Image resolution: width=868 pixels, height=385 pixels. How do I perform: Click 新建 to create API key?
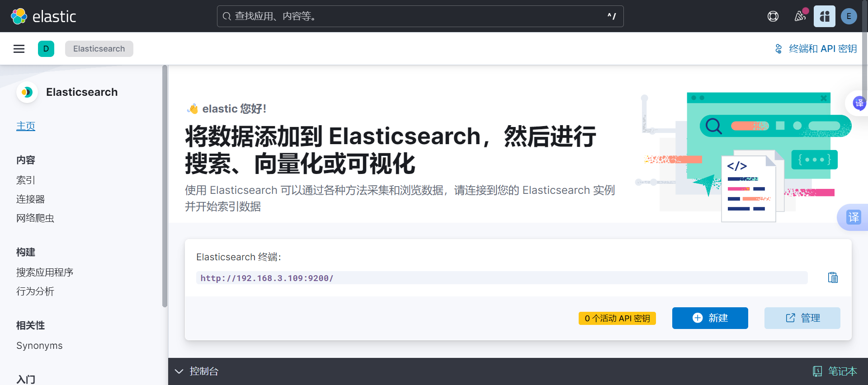click(710, 318)
